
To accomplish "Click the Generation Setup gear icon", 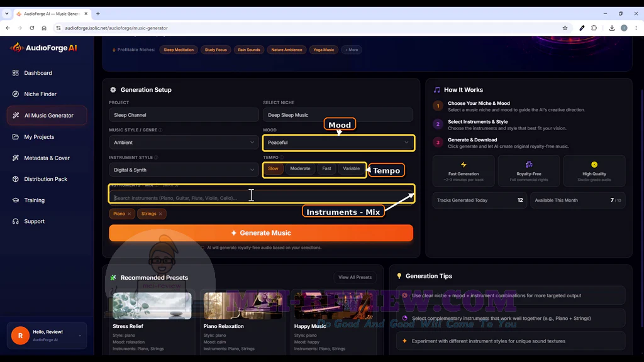I will tap(113, 90).
